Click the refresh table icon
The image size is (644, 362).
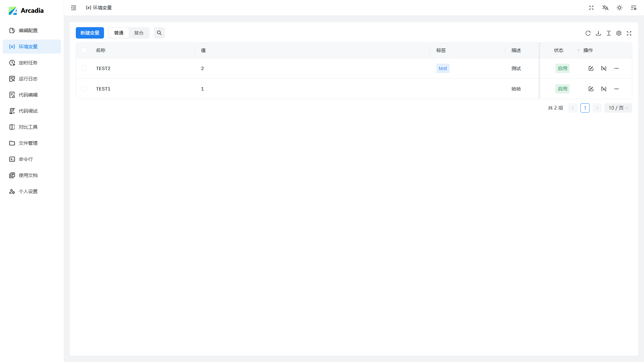coord(588,33)
